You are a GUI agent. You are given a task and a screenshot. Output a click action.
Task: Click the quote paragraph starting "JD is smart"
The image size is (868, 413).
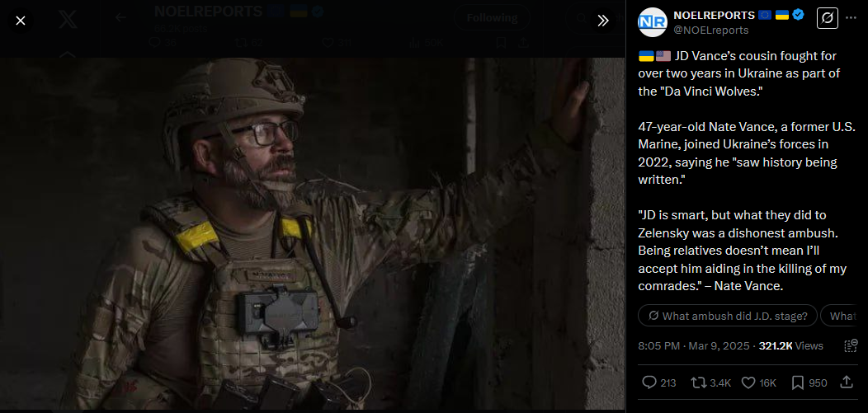[743, 251]
